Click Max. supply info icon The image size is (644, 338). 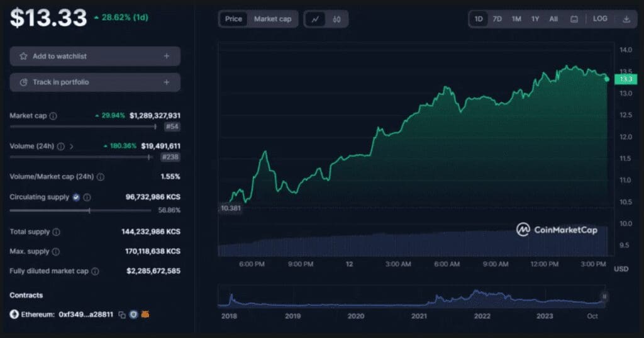pos(56,252)
